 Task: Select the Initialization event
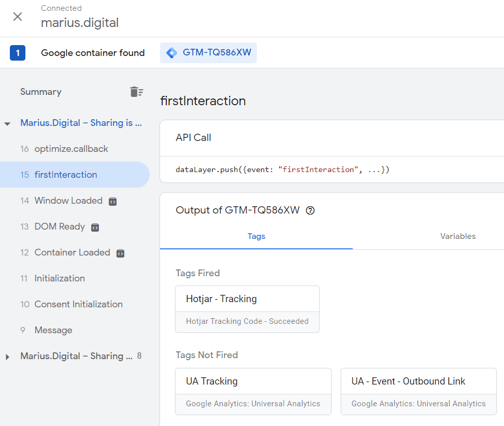click(x=75, y=278)
